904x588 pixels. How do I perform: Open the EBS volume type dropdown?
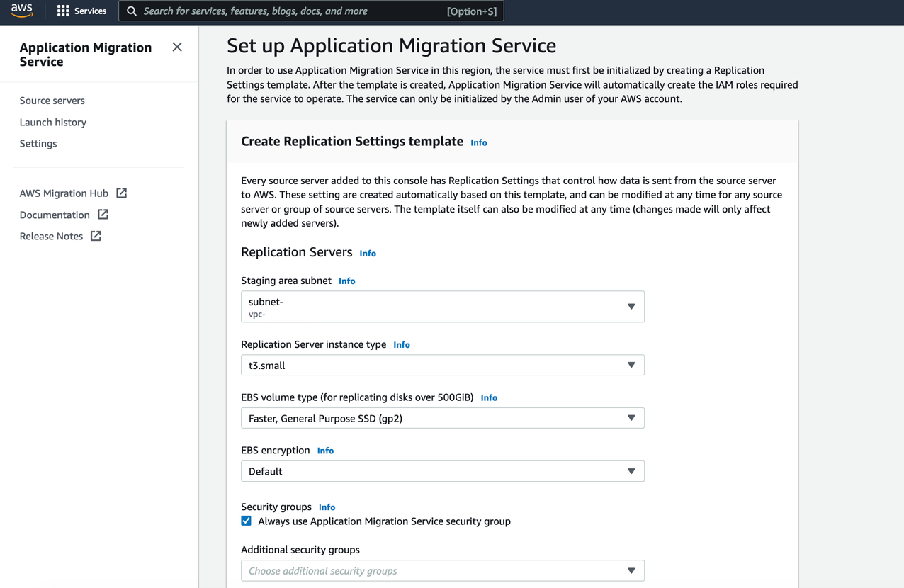[x=631, y=418]
